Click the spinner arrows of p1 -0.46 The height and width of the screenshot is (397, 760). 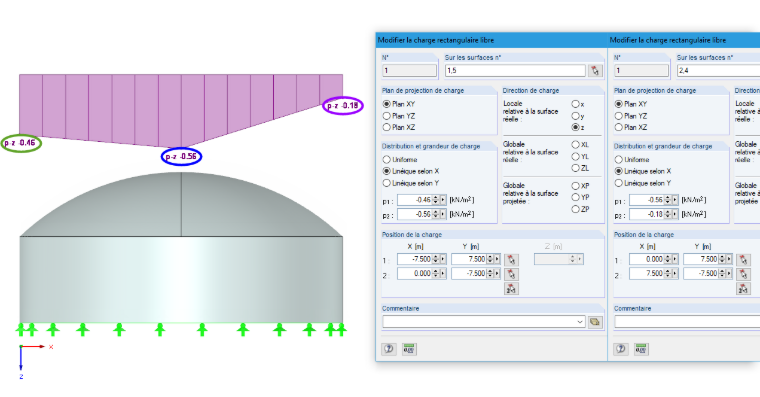[436, 200]
